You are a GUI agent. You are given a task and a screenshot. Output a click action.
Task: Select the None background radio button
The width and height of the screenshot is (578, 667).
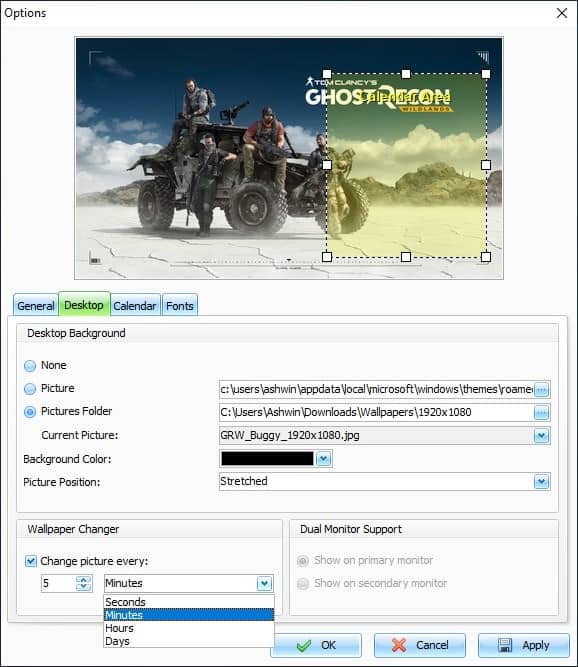(x=30, y=366)
